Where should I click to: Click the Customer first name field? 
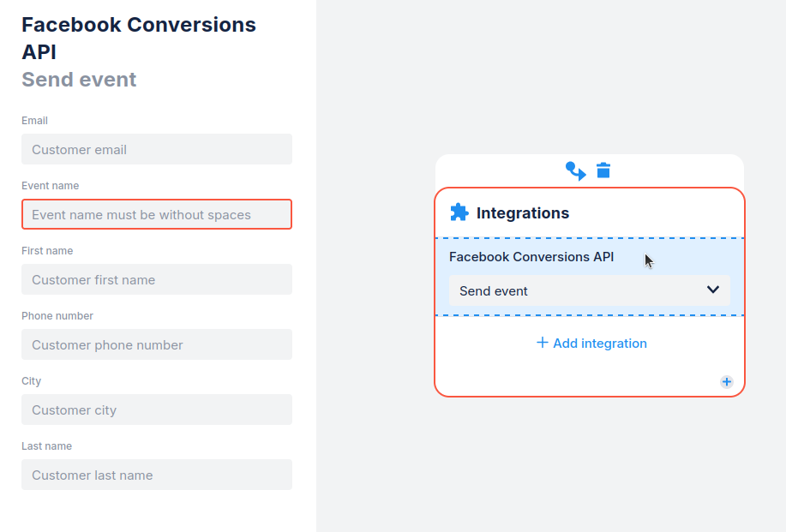coord(157,279)
